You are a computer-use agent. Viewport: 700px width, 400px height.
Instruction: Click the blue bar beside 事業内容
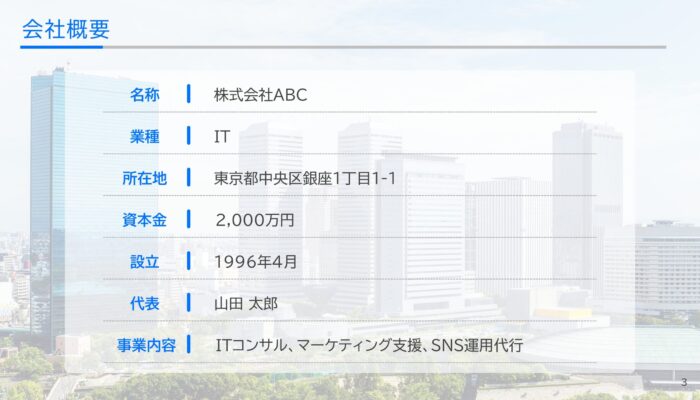[188, 345]
